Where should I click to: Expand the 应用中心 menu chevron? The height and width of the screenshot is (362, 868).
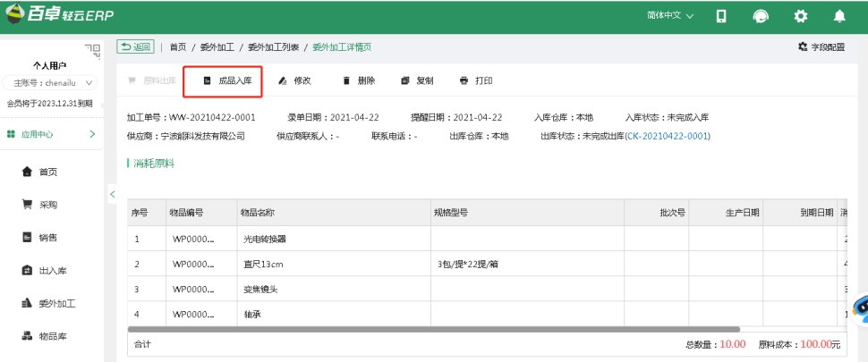(x=92, y=134)
